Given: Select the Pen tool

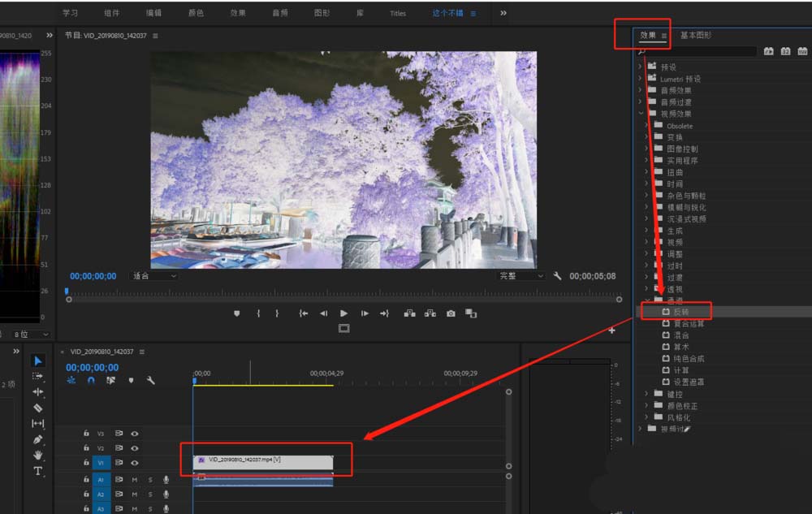Looking at the screenshot, I should coord(38,439).
